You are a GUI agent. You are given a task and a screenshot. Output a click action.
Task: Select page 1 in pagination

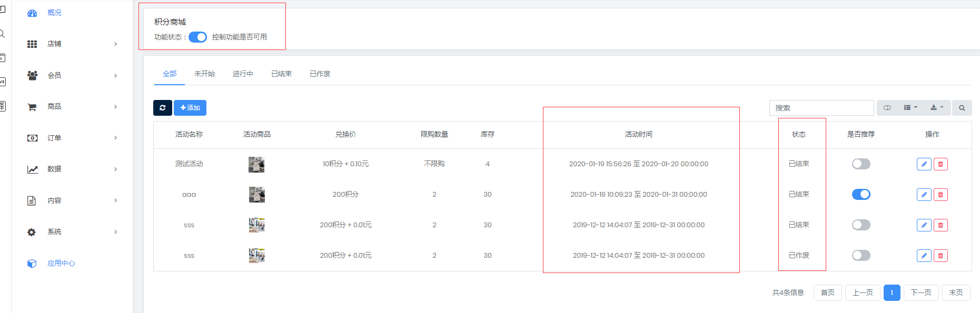click(892, 292)
